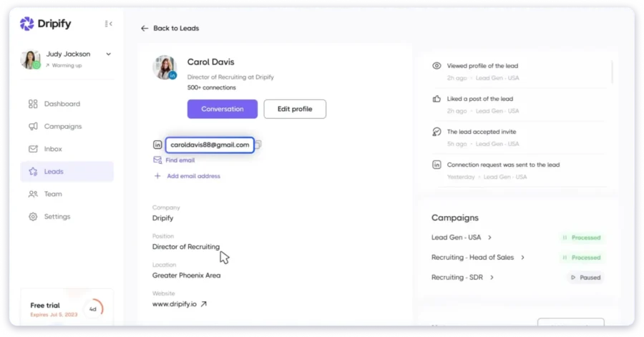
Task: Open the Dashboard grid icon
Action: tap(33, 104)
